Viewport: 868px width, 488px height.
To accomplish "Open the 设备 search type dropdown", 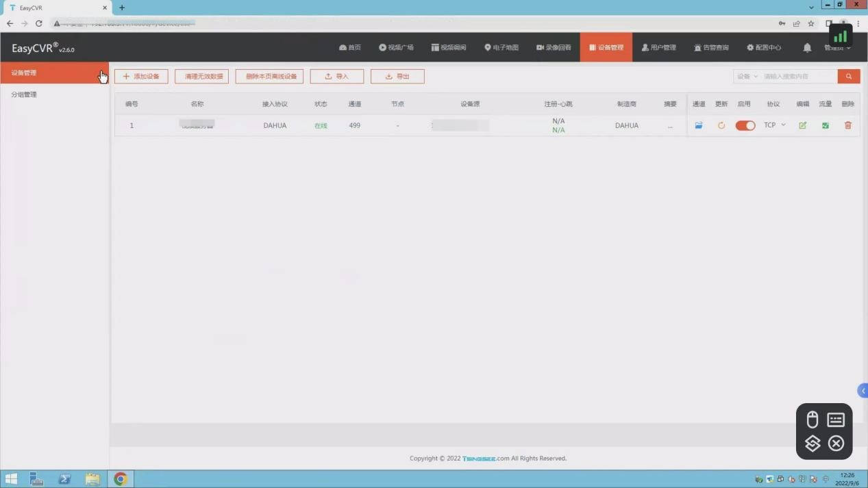I will [x=747, y=76].
